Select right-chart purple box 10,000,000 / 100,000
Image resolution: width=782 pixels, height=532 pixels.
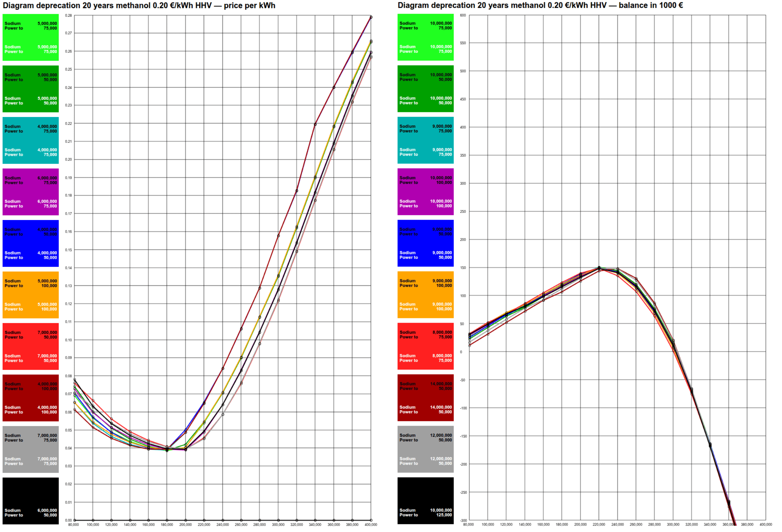coord(425,192)
